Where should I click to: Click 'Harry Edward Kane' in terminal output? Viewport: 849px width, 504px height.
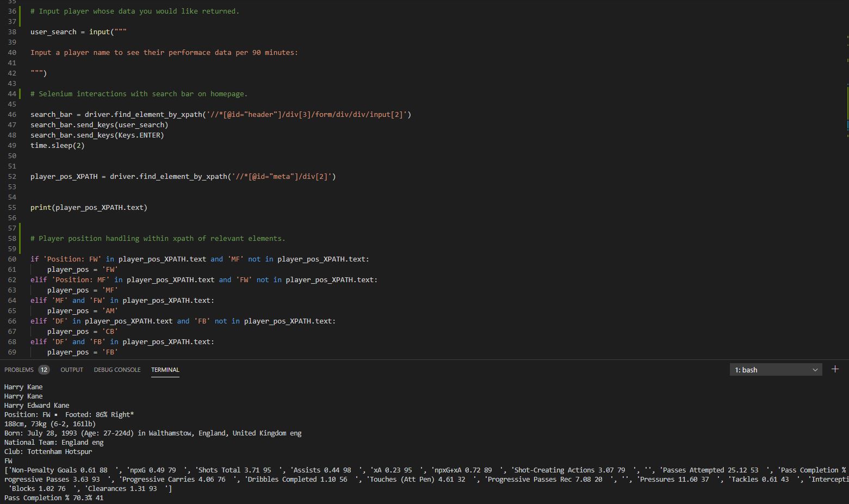36,406
